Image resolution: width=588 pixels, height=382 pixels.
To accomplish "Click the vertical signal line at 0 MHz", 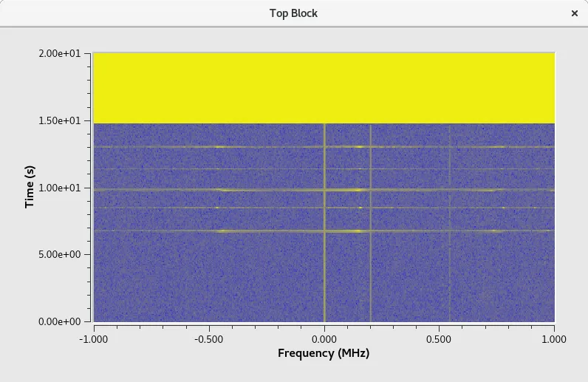I will [324, 222].
